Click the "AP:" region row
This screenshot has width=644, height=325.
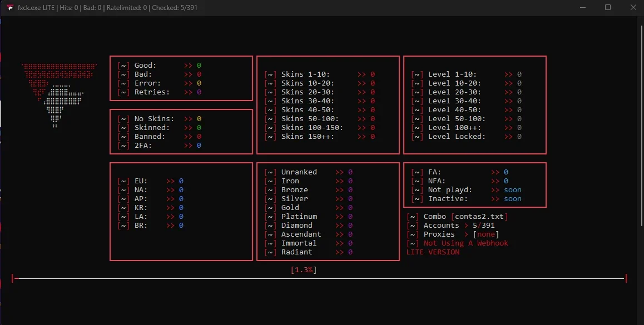point(150,199)
